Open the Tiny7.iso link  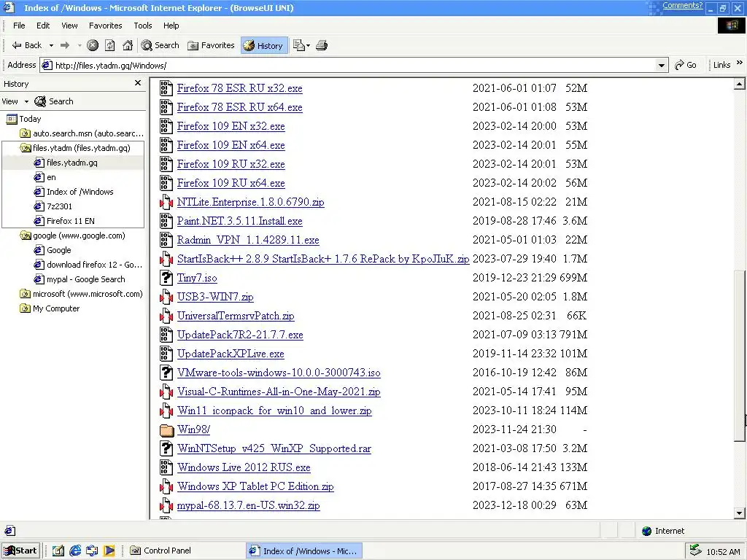point(197,278)
